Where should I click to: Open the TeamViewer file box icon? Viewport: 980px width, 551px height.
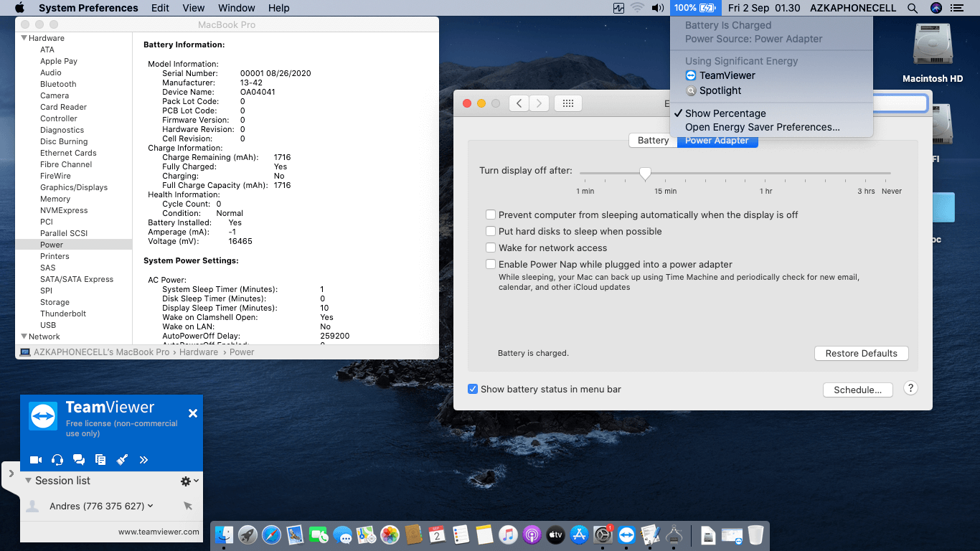point(100,460)
